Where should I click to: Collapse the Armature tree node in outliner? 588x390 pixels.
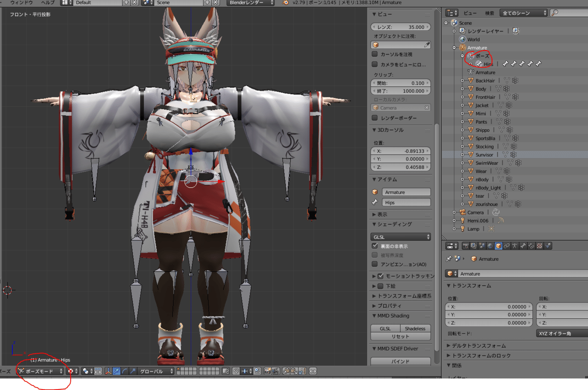(454, 47)
